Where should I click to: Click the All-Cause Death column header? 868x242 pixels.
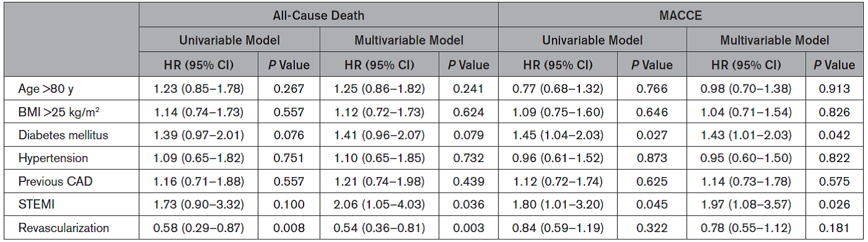coord(318,15)
